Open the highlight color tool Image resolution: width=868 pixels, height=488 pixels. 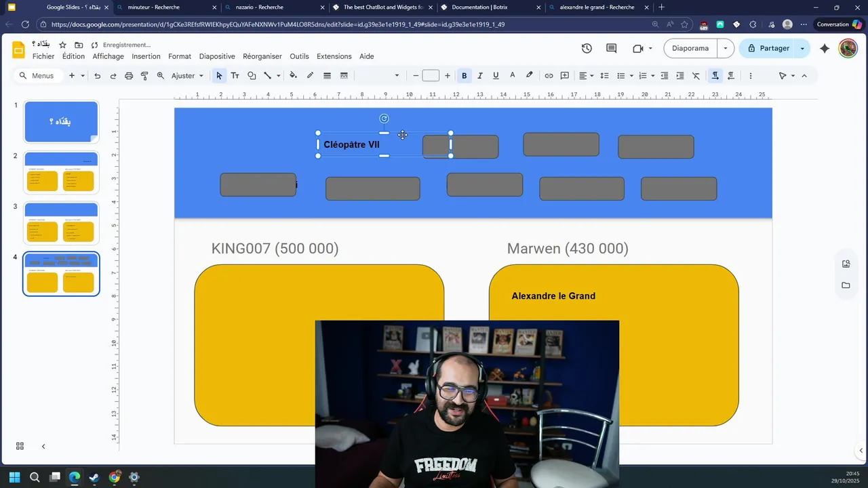(529, 76)
